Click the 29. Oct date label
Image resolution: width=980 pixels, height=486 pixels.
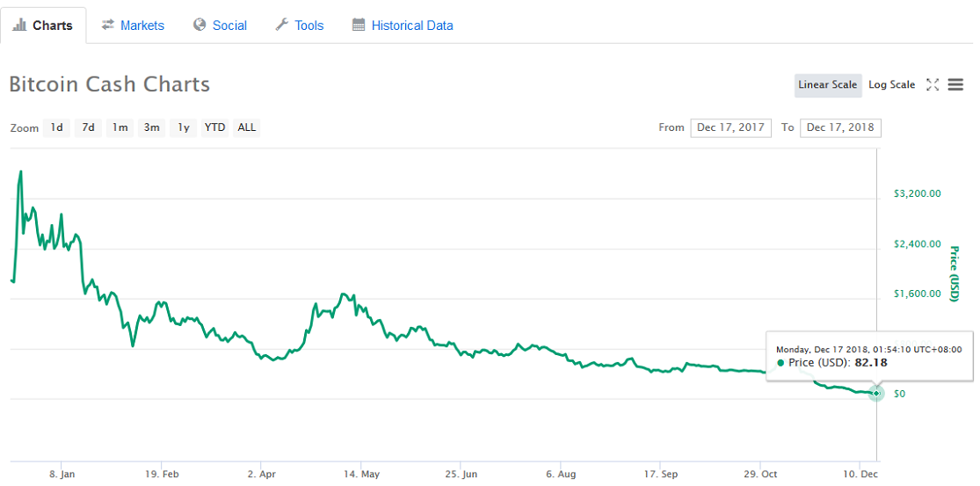(760, 474)
